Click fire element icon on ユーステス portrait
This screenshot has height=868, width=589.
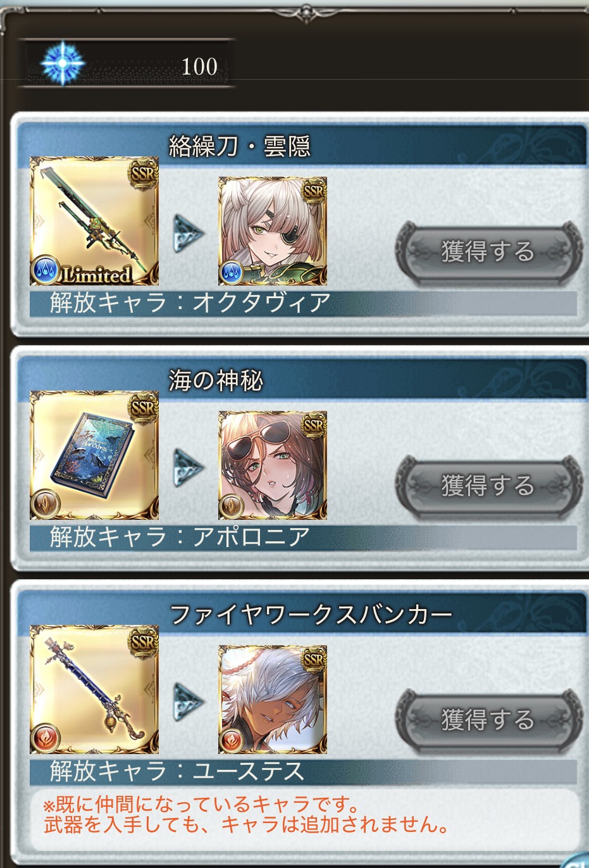(x=230, y=742)
